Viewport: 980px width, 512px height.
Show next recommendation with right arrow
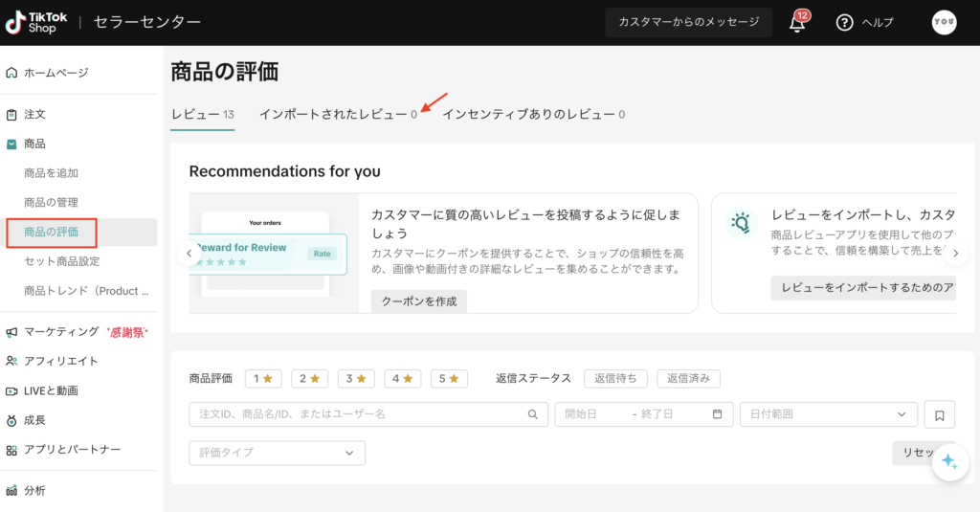tap(953, 254)
